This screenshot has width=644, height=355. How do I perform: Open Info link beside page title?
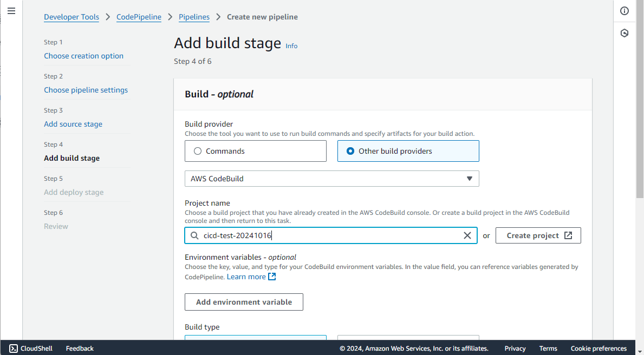[291, 46]
